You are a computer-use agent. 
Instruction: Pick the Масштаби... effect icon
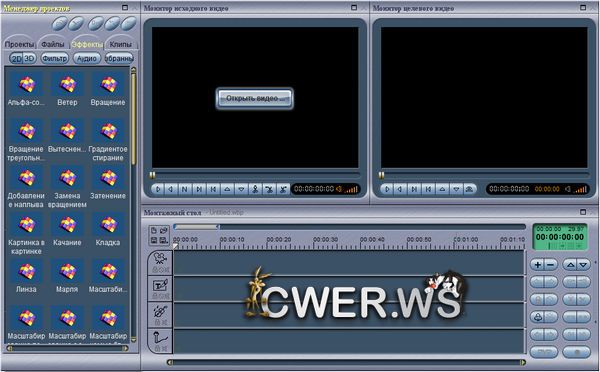point(108,271)
